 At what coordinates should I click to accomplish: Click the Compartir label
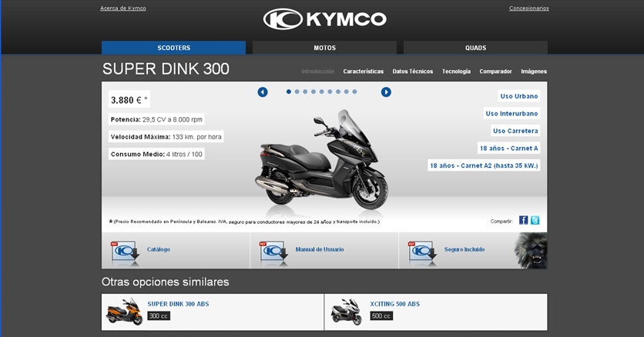501,221
